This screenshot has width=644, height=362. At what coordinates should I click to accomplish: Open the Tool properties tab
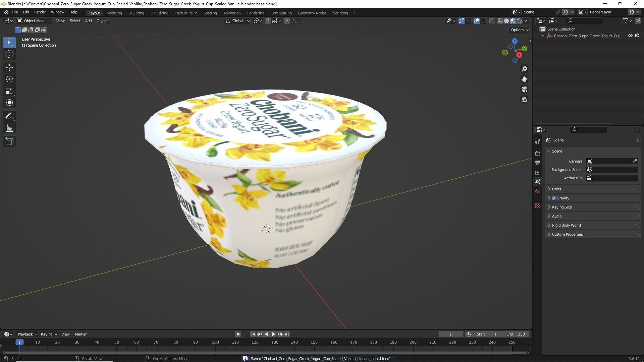(x=538, y=141)
